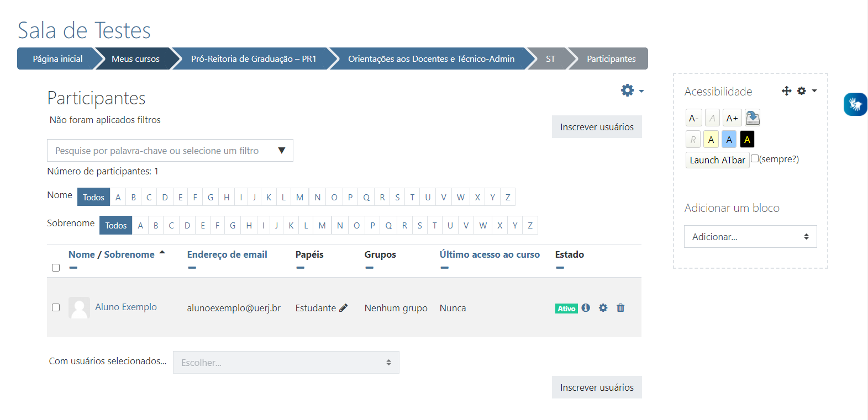Edit enrolment gear icon for Aluno Exemplo

pos(603,308)
